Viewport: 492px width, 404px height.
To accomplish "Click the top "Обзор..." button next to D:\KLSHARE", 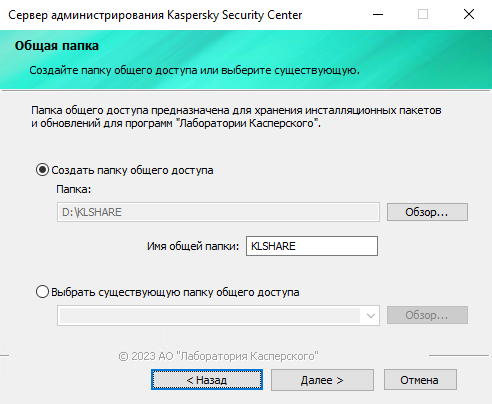I will click(x=427, y=212).
